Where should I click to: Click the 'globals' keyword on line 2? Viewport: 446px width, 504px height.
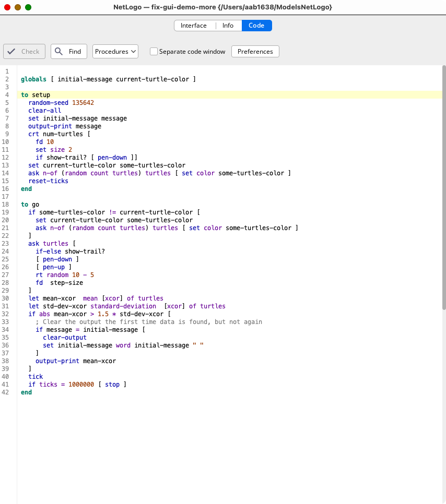tap(33, 79)
